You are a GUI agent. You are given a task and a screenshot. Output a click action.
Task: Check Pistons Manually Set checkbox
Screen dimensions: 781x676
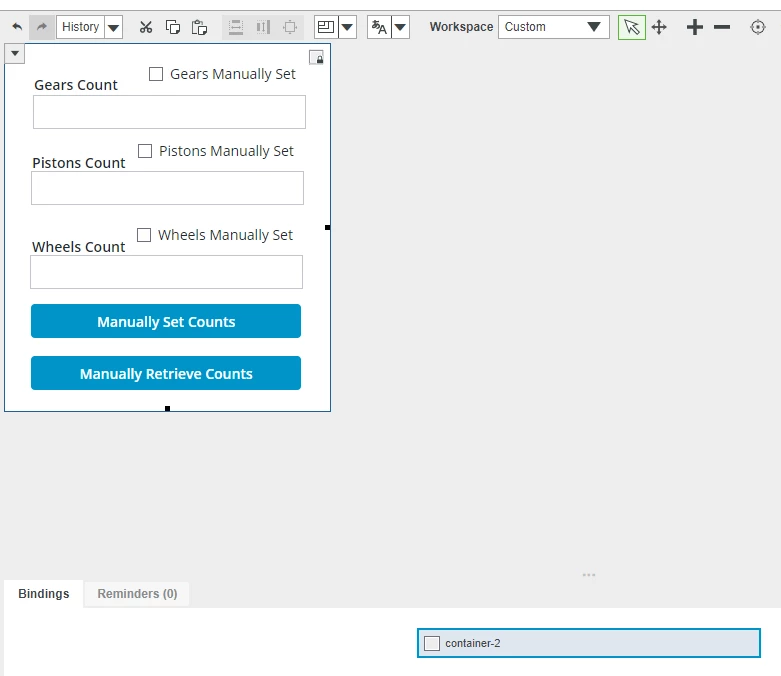(145, 151)
